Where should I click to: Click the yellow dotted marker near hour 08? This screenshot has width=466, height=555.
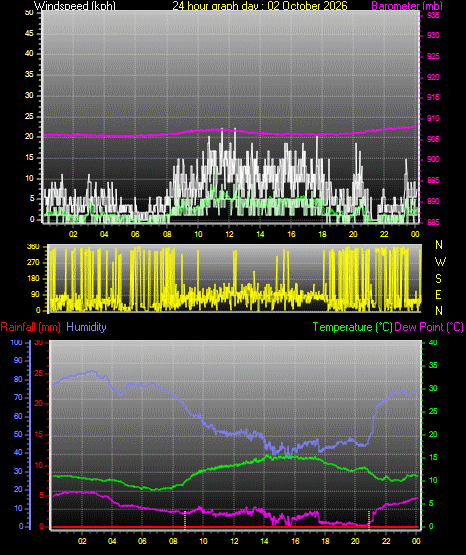tap(185, 520)
